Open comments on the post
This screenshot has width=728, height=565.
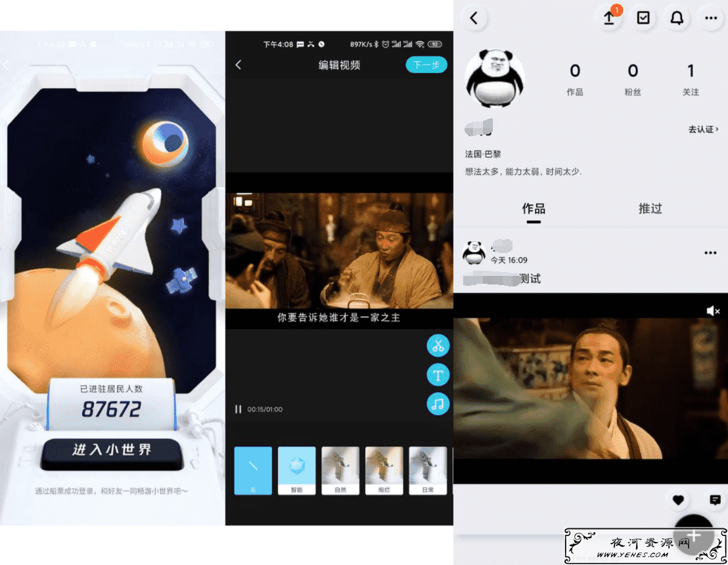715,499
